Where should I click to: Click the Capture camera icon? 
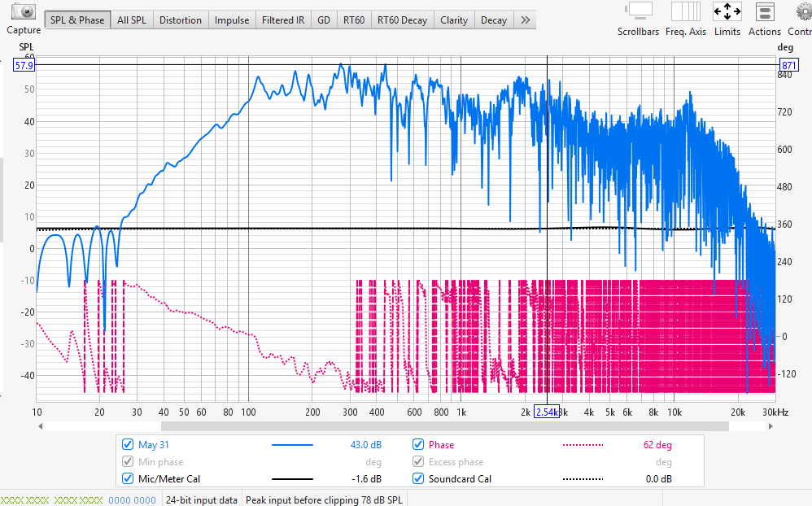(x=24, y=12)
